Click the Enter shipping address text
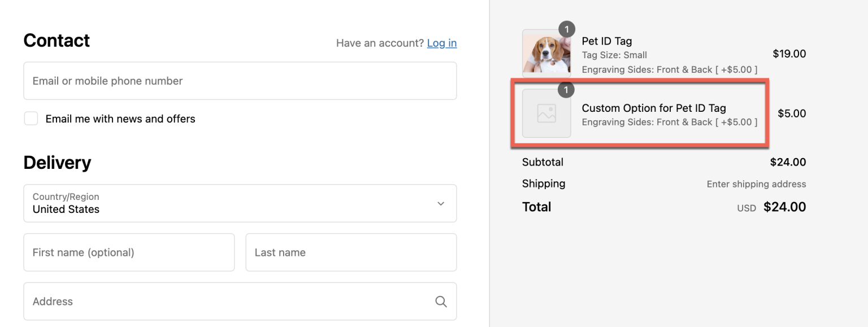This screenshot has width=868, height=327. (x=756, y=184)
